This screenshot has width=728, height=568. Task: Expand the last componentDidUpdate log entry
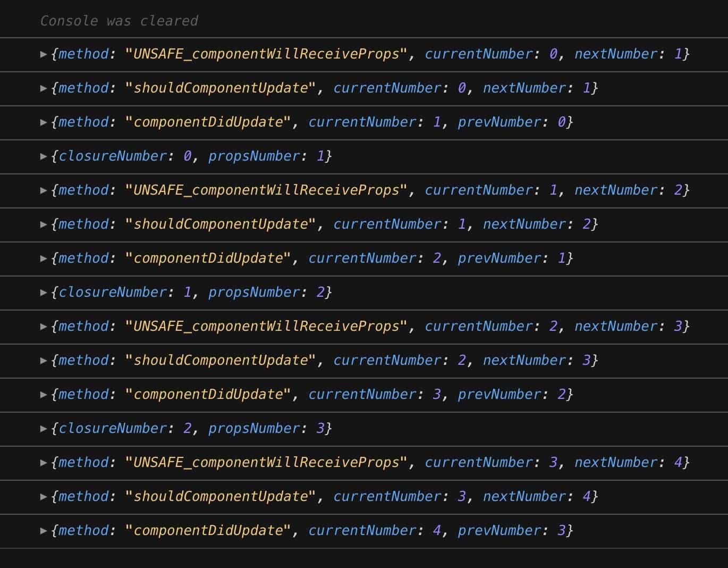pos(44,531)
